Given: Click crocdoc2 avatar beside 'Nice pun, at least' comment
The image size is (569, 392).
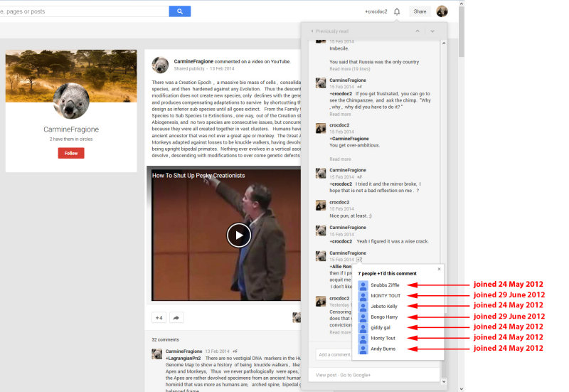Looking at the screenshot, I should [321, 205].
